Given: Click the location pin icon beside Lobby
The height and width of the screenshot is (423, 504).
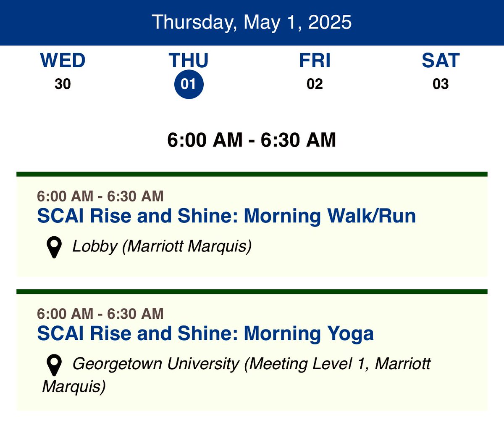Looking at the screenshot, I should [54, 247].
